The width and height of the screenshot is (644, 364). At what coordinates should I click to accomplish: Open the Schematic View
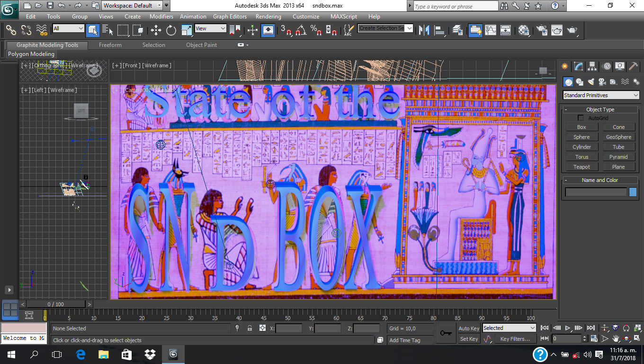point(506,30)
